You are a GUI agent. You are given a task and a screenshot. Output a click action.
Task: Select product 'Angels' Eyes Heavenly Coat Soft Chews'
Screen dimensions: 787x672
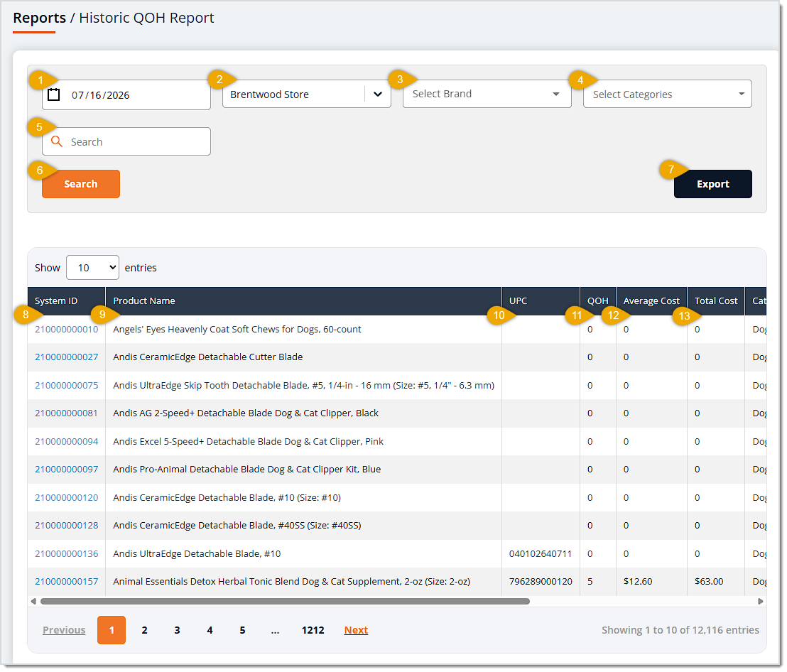coord(238,330)
